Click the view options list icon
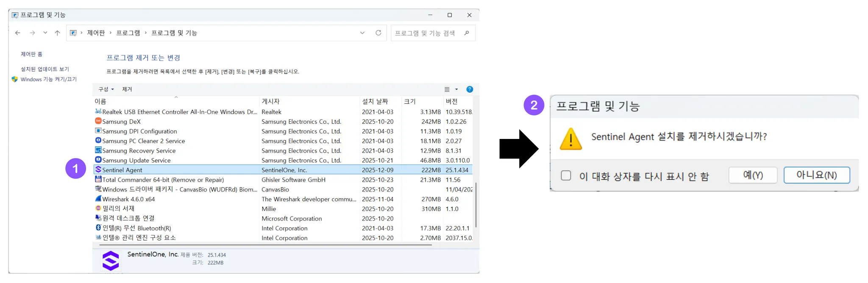This screenshot has height=283, width=868. (447, 89)
